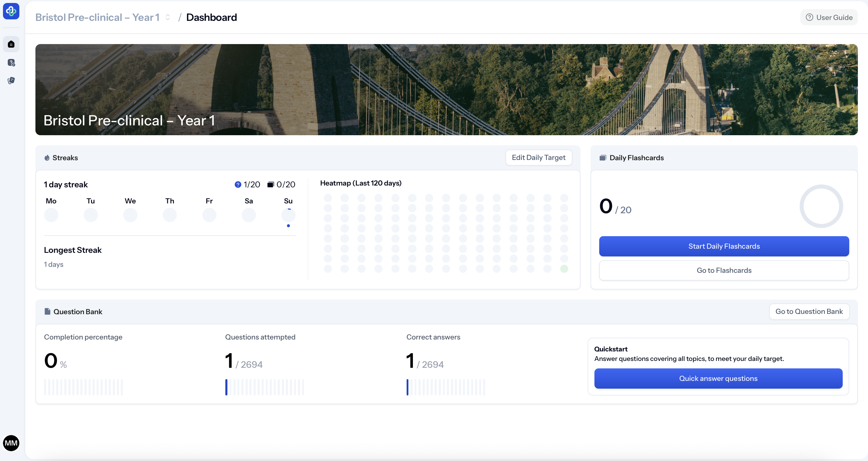Click Quick answer questions button
The width and height of the screenshot is (868, 461).
(718, 378)
